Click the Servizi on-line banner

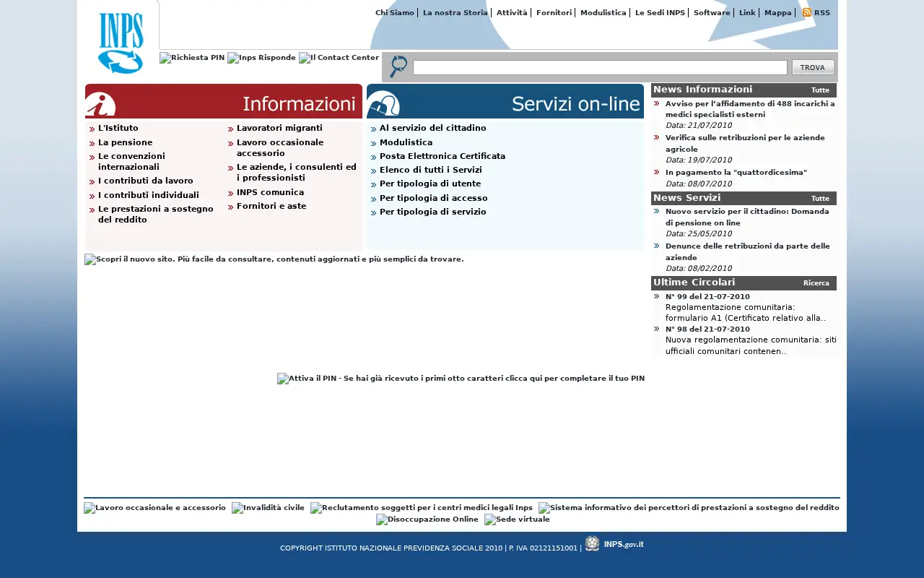(x=505, y=101)
